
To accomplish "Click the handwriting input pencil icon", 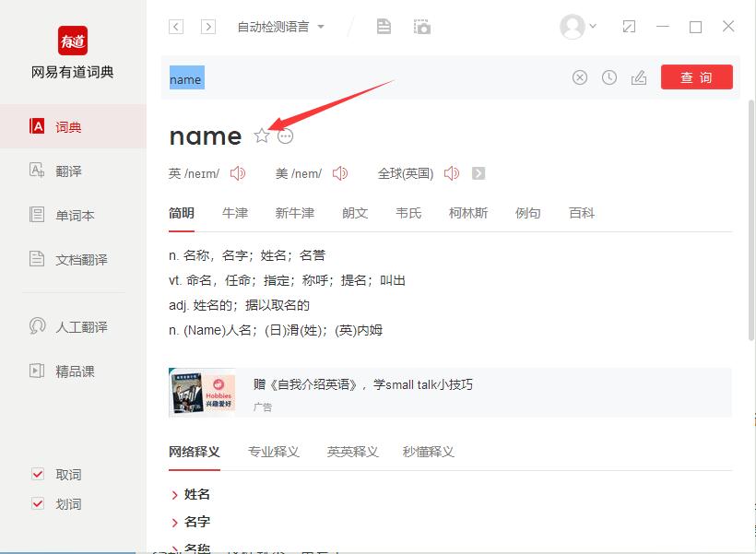I will click(639, 77).
